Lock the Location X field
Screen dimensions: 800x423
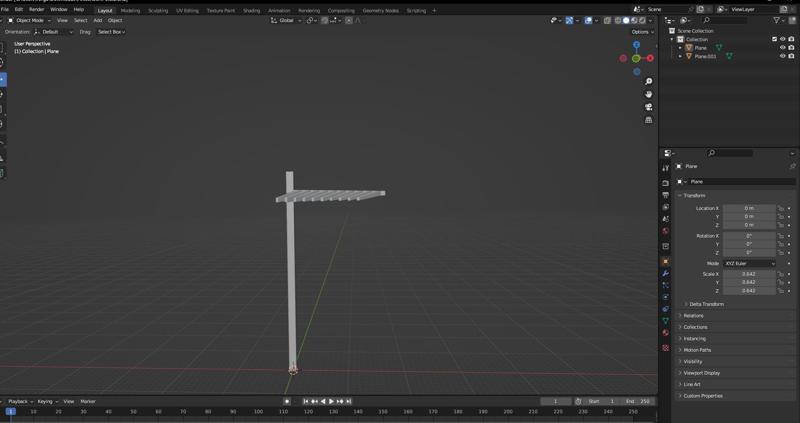(x=781, y=208)
